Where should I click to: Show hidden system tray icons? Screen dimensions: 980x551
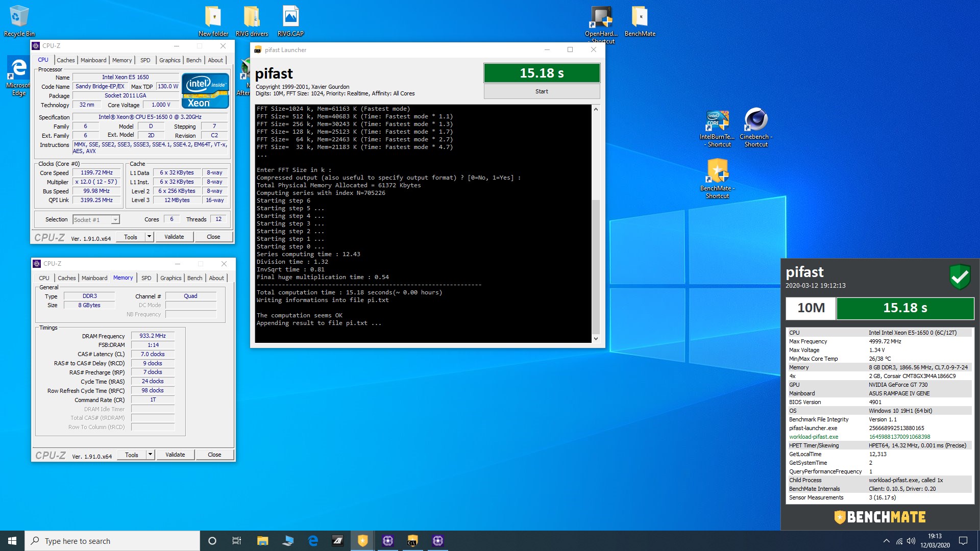tap(886, 541)
